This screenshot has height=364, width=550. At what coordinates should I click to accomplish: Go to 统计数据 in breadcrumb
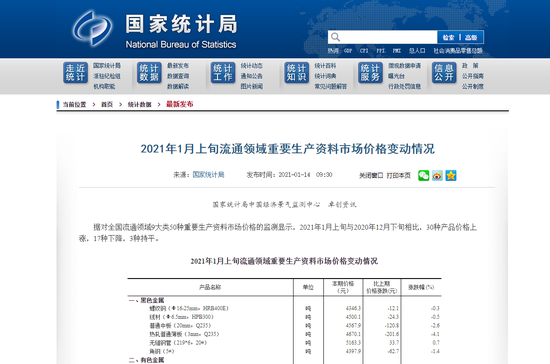(x=139, y=105)
